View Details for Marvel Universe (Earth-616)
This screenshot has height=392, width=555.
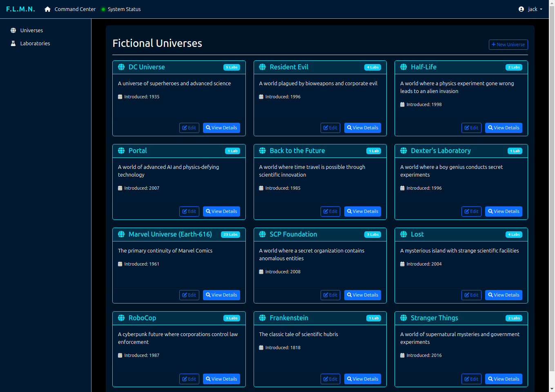[221, 295]
